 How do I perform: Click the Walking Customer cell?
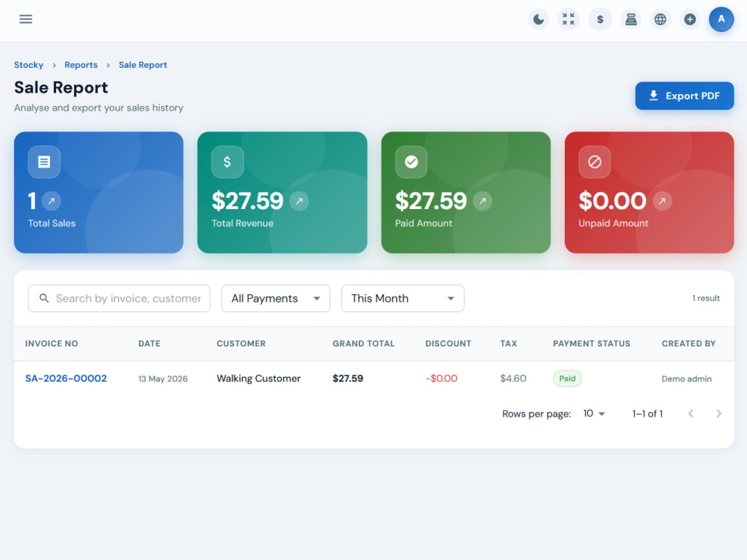pyautogui.click(x=258, y=379)
